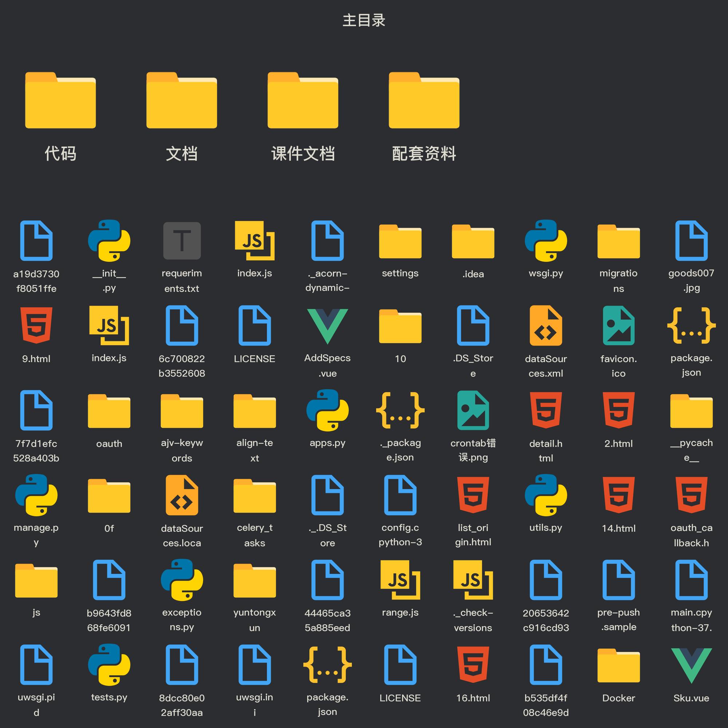Open the tests.py Python icon
Image resolution: width=728 pixels, height=728 pixels.
pos(109,665)
